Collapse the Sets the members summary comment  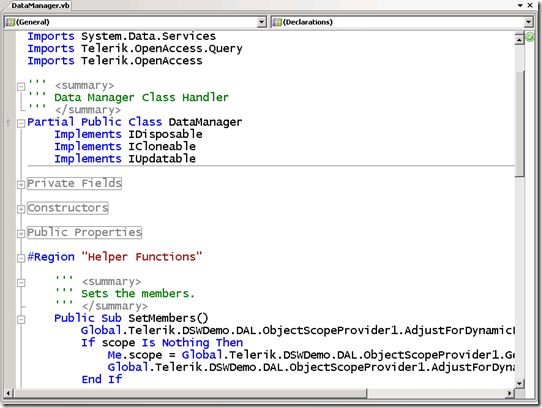(x=21, y=282)
